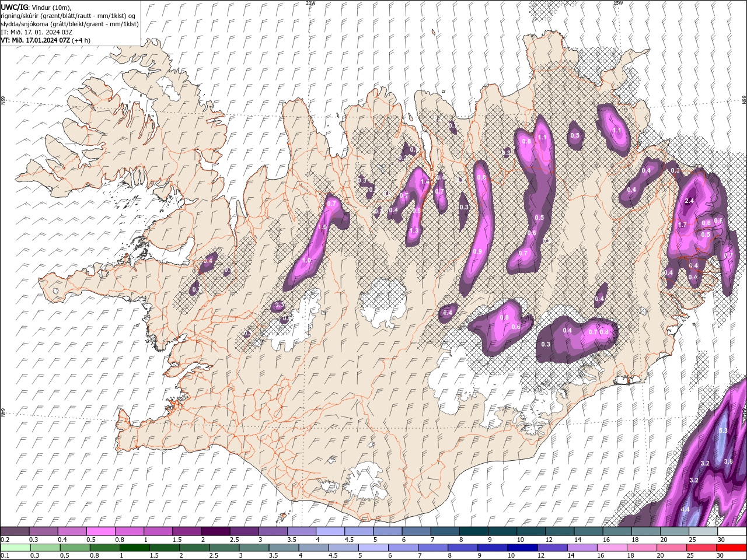Screen dimensions: 747x560
Task: Select the dark purple 2 swatch in the upper legend row
Action: [215, 531]
